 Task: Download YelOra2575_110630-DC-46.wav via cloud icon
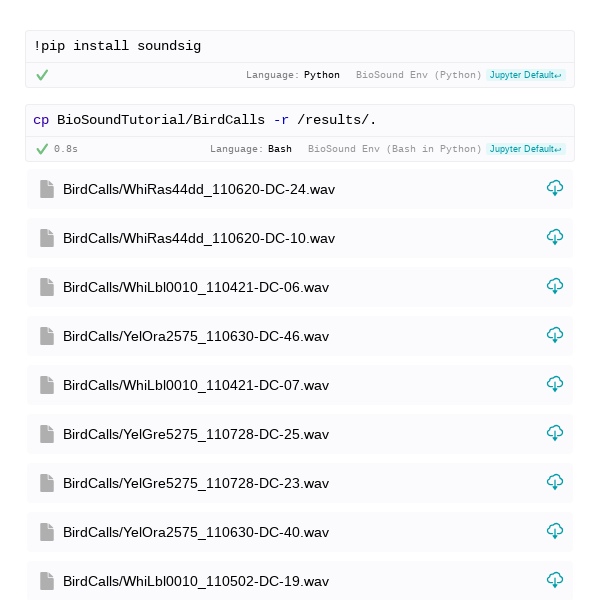[x=554, y=335]
